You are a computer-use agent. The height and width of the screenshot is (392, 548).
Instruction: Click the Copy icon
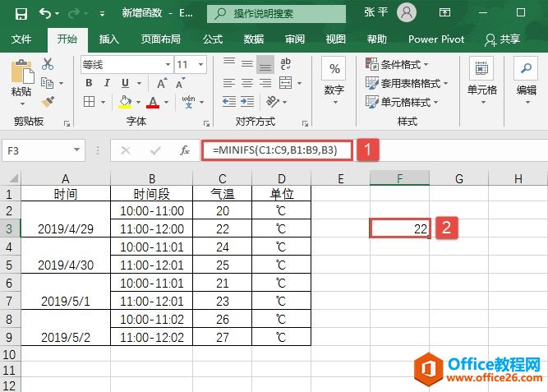tap(47, 83)
